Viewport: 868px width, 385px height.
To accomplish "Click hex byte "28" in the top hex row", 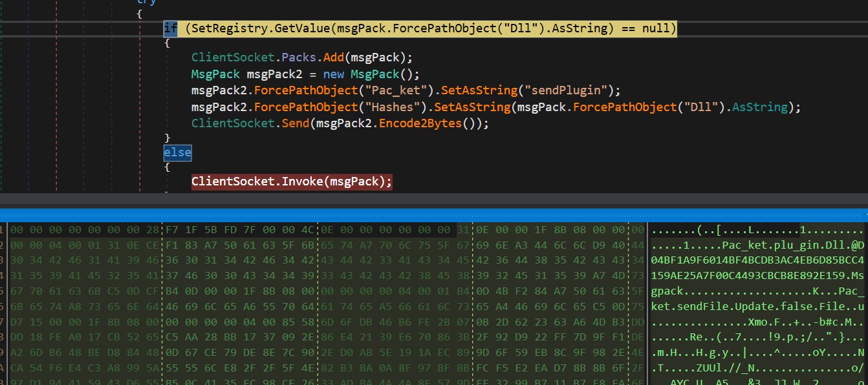I will [x=153, y=231].
